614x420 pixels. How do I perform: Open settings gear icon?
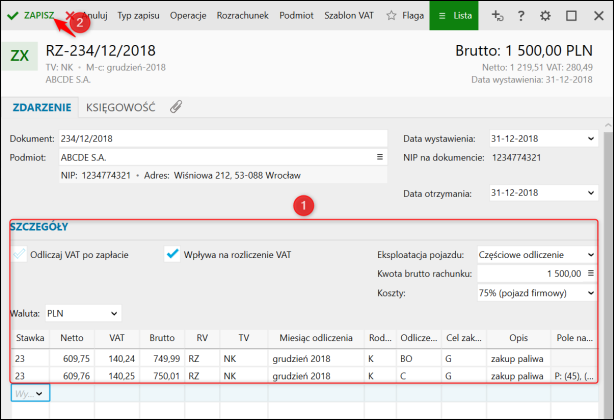click(545, 16)
